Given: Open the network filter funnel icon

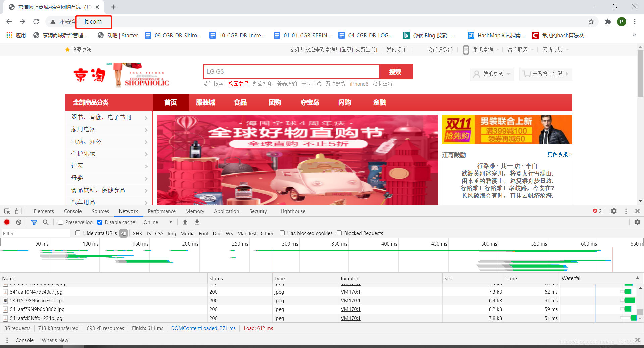Looking at the screenshot, I should tap(34, 222).
